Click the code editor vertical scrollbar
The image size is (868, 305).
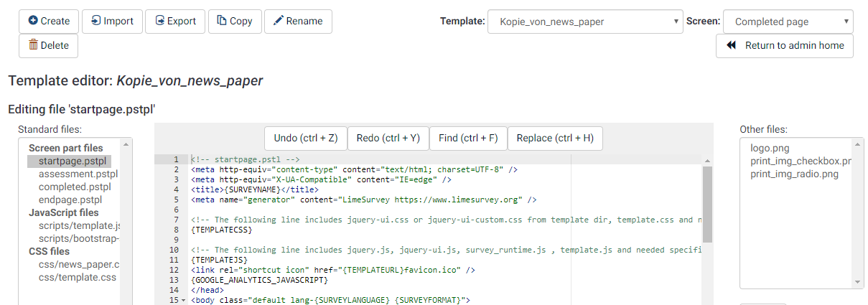click(706, 205)
